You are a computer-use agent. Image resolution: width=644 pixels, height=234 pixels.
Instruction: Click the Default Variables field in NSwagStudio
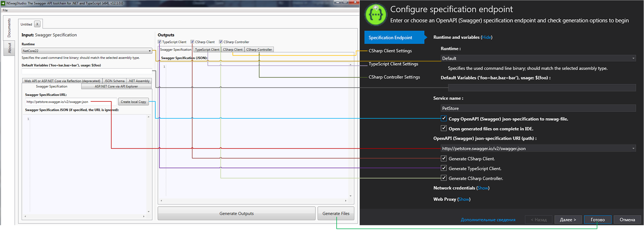click(87, 71)
